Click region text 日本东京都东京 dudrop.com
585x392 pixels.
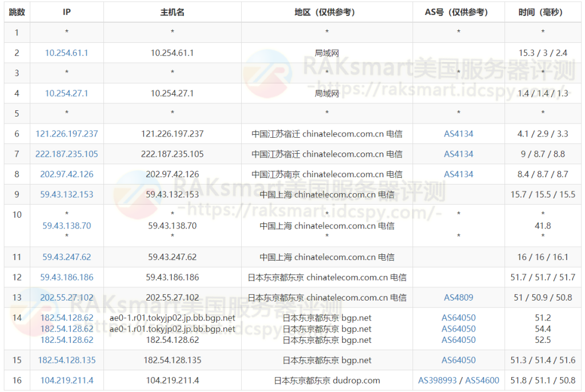[326, 380]
